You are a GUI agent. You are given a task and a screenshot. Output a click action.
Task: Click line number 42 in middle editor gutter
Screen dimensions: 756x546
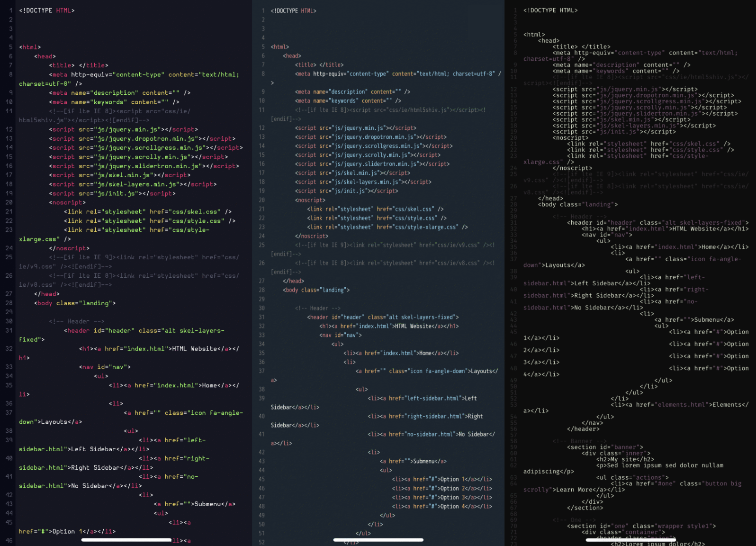pos(262,452)
